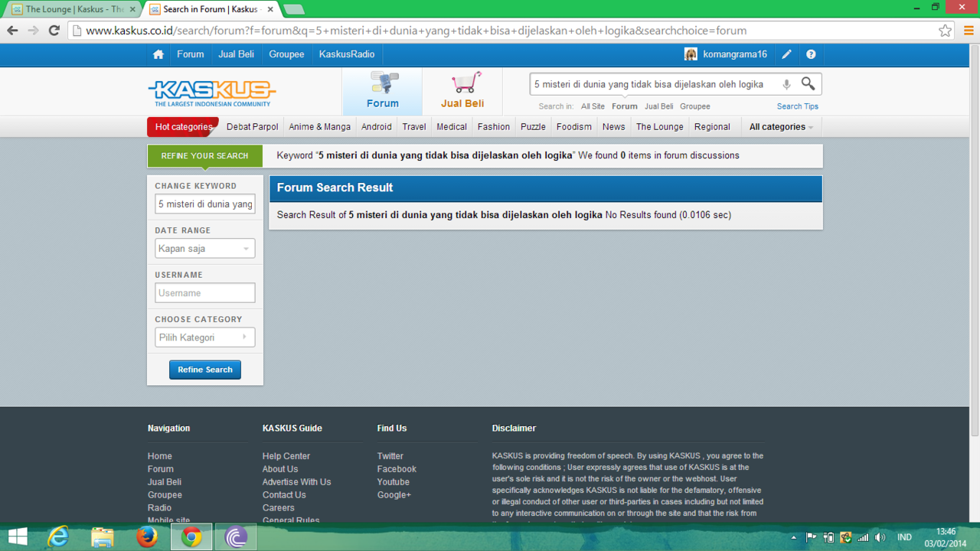Select the Jual Beli cart icon
Image resolution: width=980 pixels, height=551 pixels.
(462, 91)
